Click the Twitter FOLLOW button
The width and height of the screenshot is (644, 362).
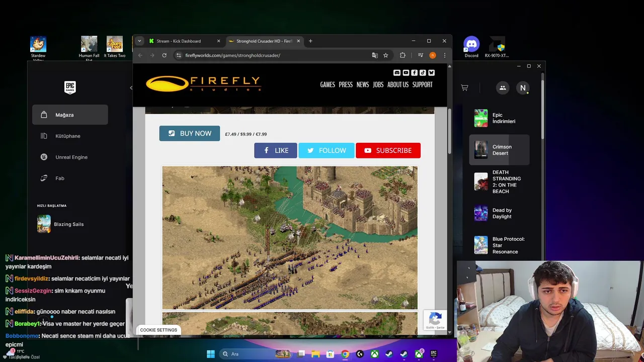[326, 150]
